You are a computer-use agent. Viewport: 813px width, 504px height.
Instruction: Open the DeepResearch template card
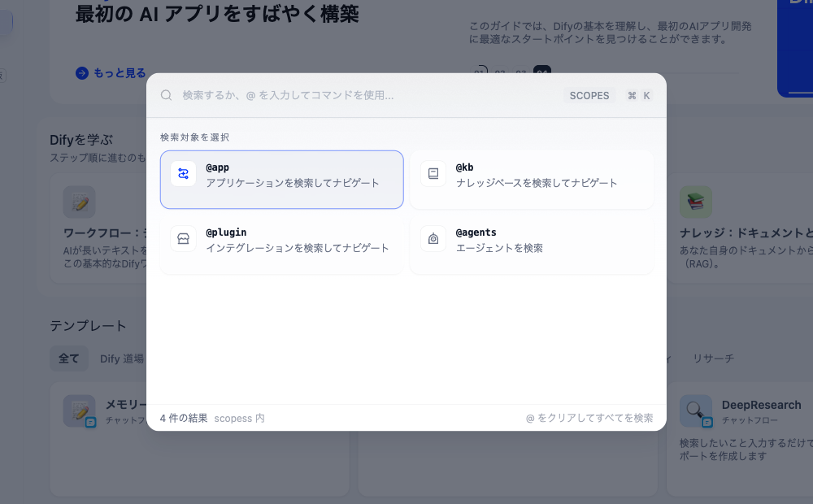(x=739, y=439)
